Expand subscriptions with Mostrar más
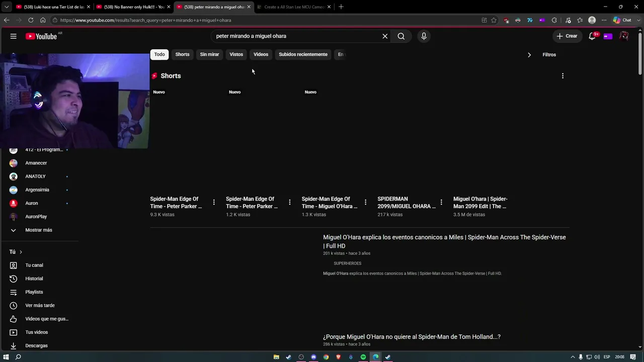The height and width of the screenshot is (362, 644). [39, 230]
